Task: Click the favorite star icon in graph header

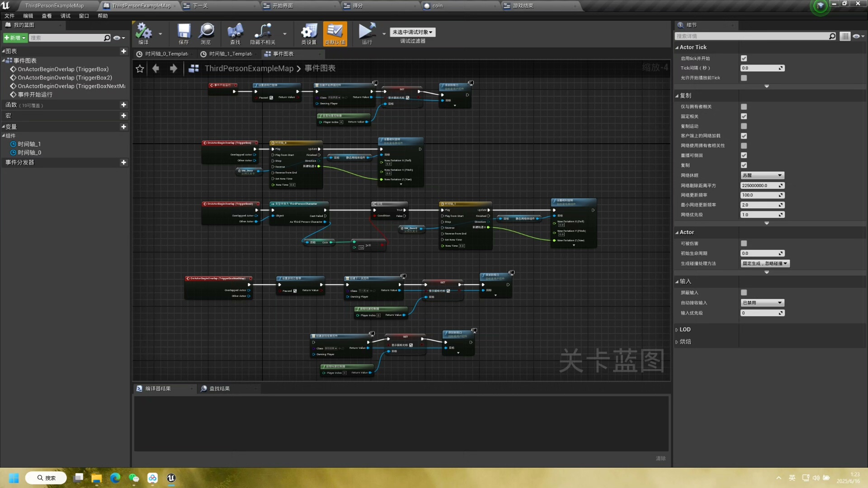Action: click(140, 69)
